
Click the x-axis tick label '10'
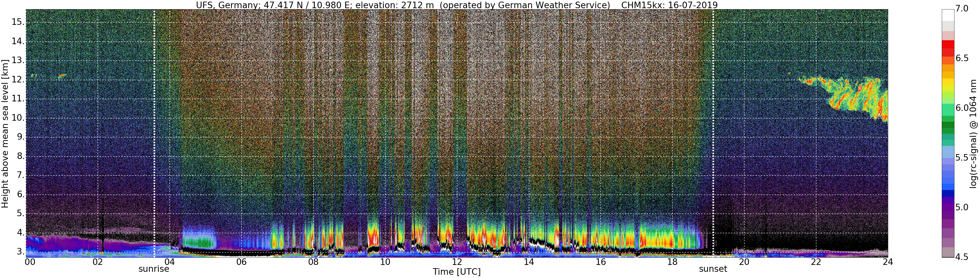coord(385,262)
